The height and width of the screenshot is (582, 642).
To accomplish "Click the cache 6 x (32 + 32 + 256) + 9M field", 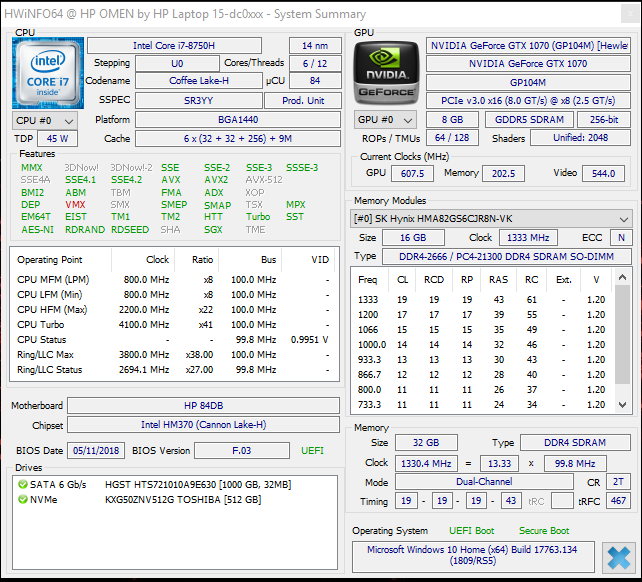I will [x=238, y=138].
